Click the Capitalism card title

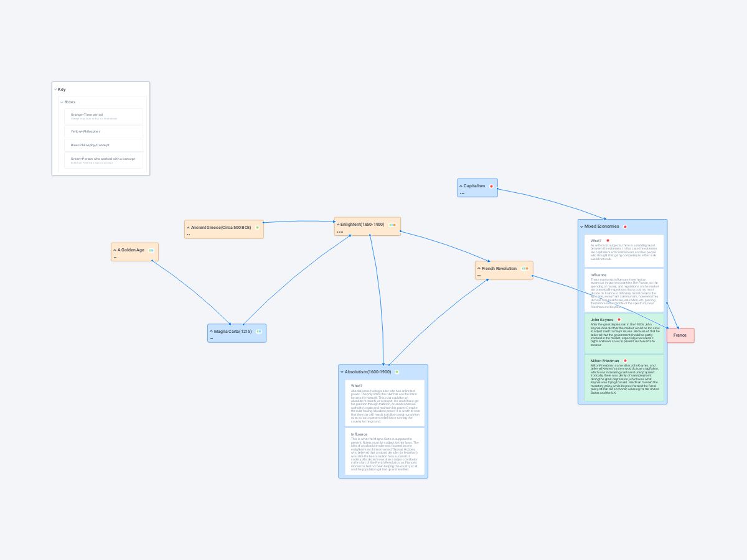coord(474,186)
